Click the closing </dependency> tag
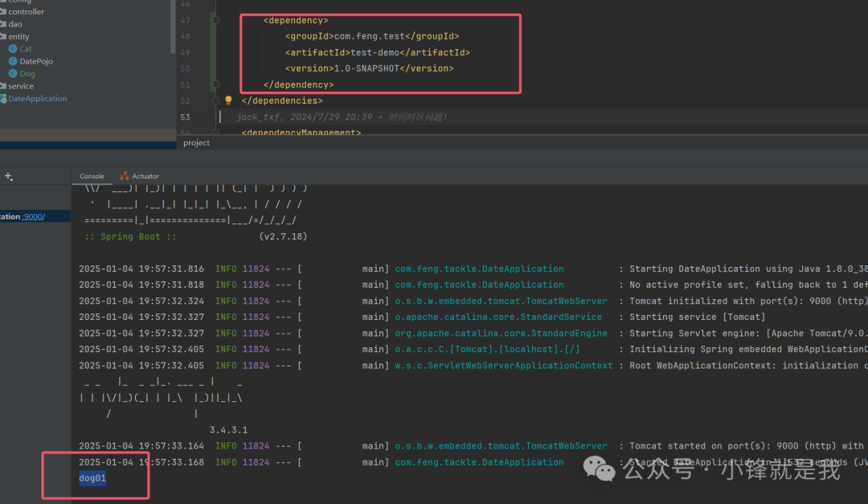The image size is (868, 504). pos(299,84)
